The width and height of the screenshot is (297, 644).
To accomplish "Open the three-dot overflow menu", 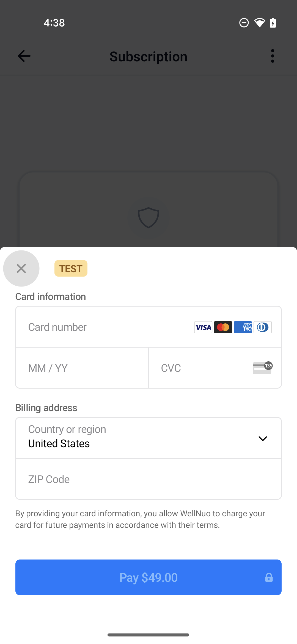I will click(273, 56).
